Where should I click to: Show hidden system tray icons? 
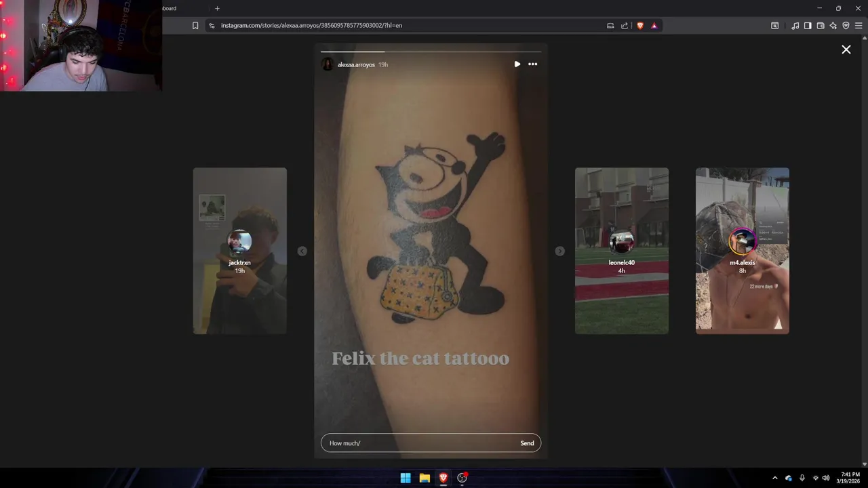(775, 478)
